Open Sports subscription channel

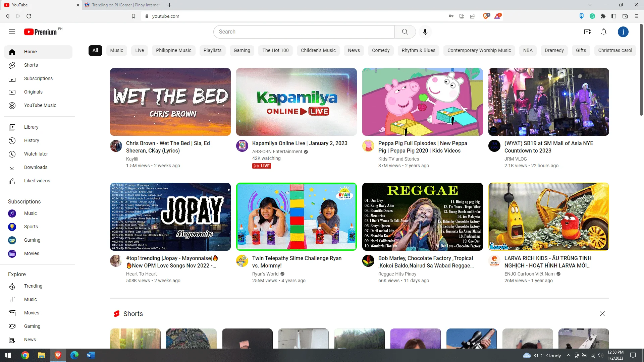[38, 227]
